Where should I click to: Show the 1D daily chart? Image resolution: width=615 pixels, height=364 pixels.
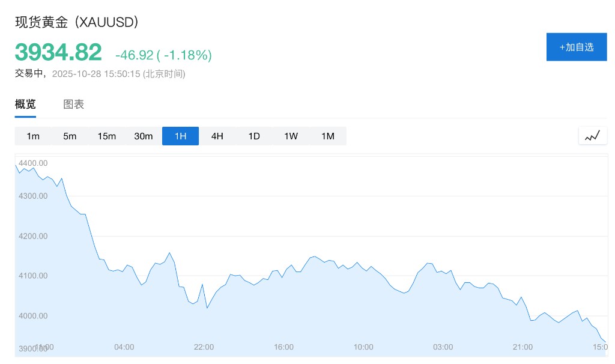click(x=254, y=136)
